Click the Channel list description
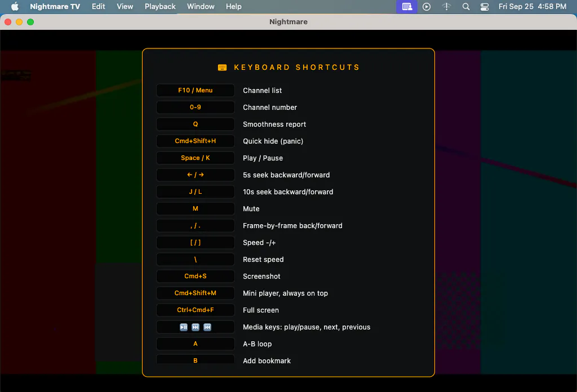This screenshot has width=577, height=392. pos(262,91)
